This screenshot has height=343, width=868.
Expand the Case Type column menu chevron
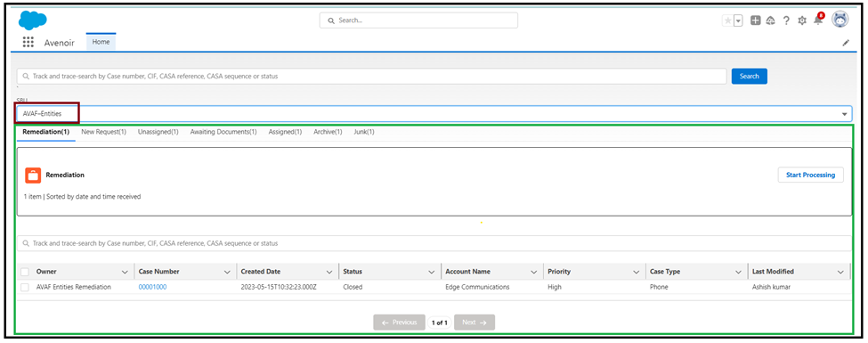738,272
